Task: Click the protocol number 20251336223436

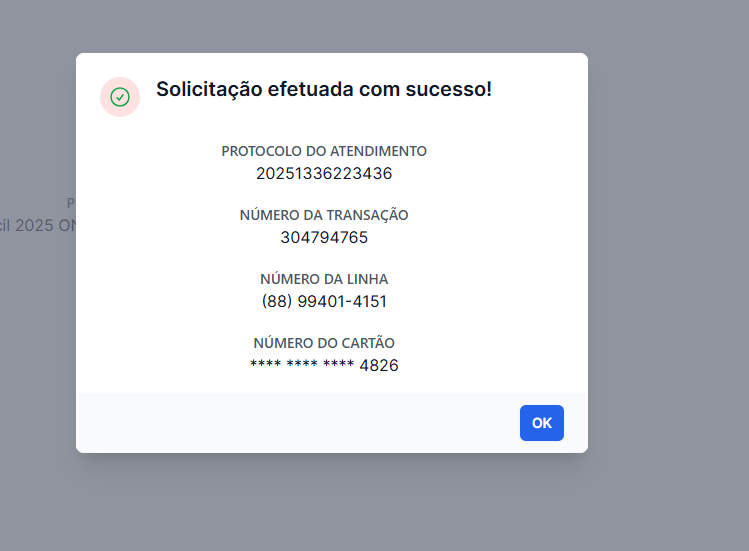Action: click(x=324, y=173)
